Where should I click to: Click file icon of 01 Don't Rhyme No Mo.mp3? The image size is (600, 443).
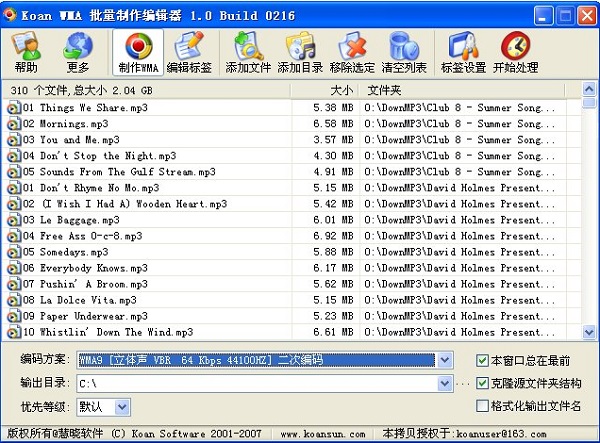pos(14,188)
